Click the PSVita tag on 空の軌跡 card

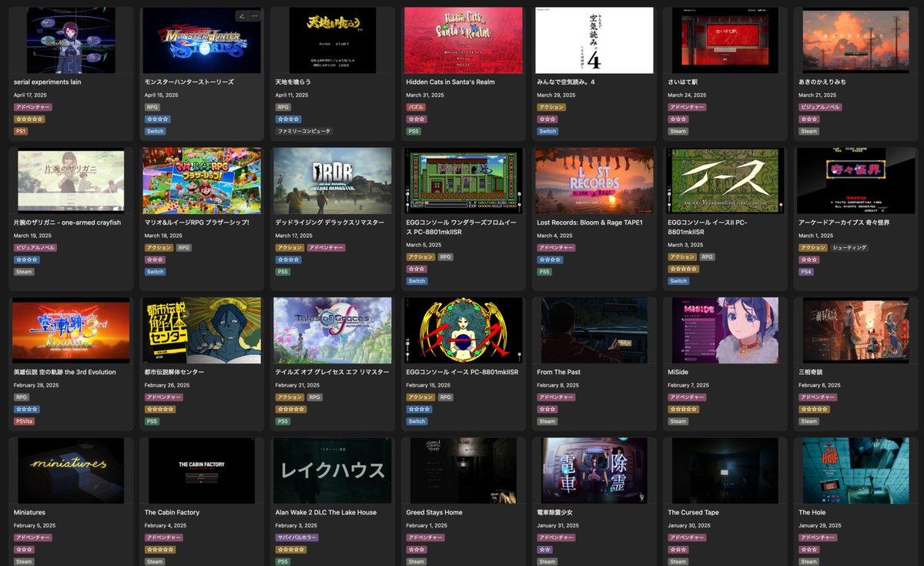point(24,421)
